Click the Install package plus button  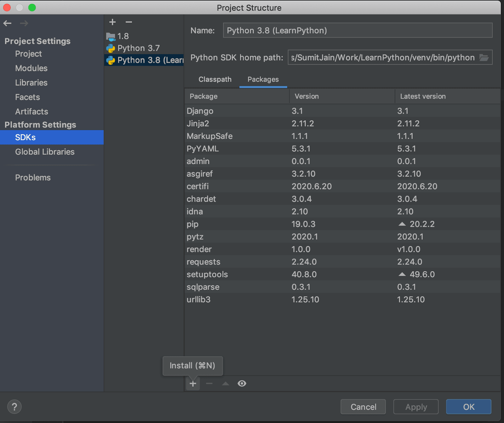(193, 383)
